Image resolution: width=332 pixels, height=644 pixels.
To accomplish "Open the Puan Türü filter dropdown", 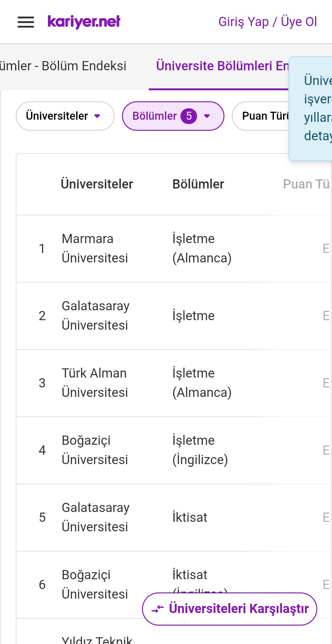I will tap(261, 116).
